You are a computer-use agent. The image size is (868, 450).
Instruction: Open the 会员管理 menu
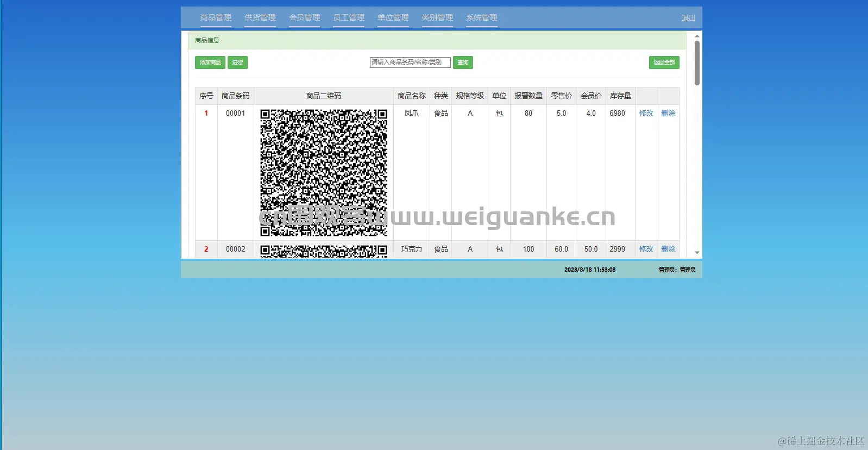click(304, 17)
